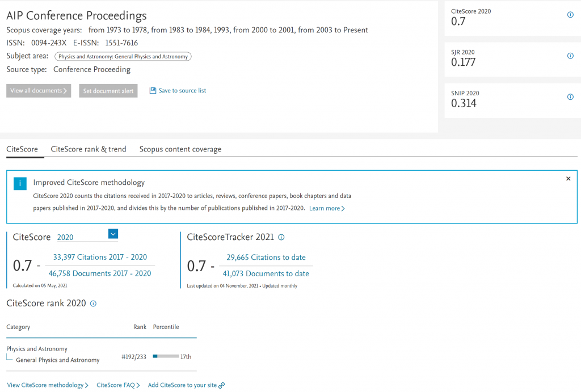Image resolution: width=581 pixels, height=392 pixels.
Task: Open View CiteScore methodology link
Action: coord(48,385)
